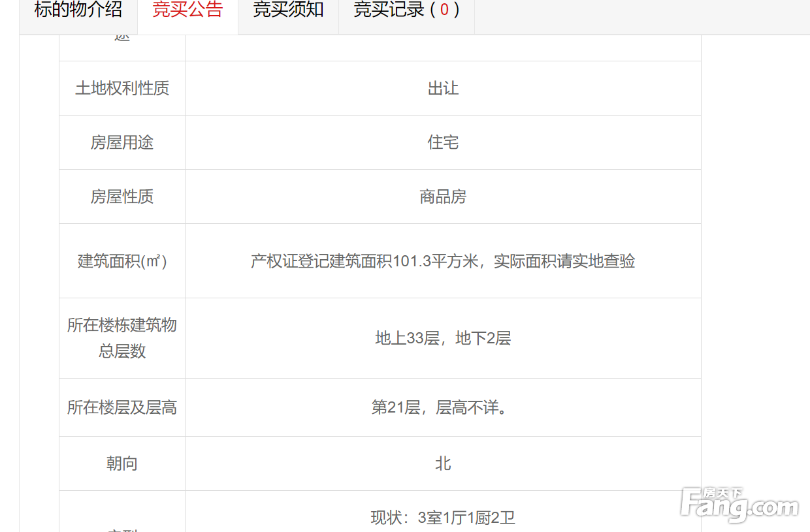Click the 现状：3室1厅1厨2卫 layout text

[443, 518]
